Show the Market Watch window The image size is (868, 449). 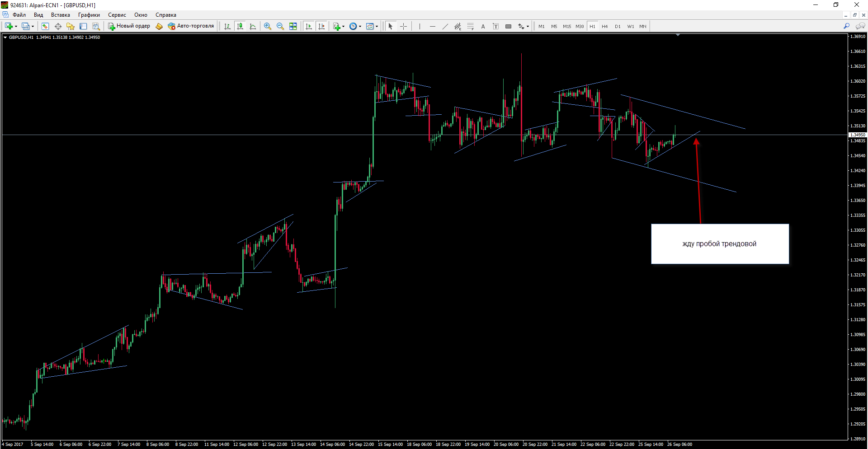coord(45,26)
